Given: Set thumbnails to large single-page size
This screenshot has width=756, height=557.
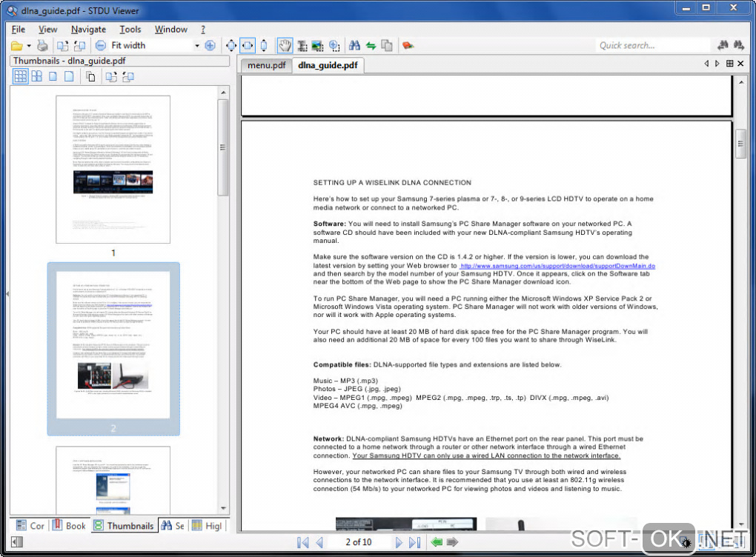Looking at the screenshot, I should point(70,76).
